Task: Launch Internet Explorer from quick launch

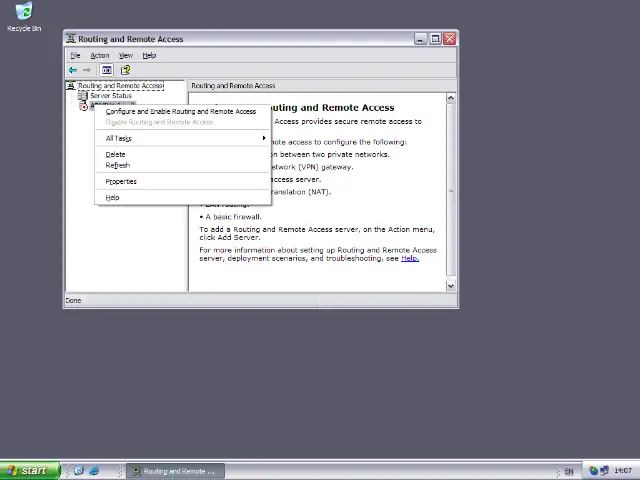Action: coord(94,470)
